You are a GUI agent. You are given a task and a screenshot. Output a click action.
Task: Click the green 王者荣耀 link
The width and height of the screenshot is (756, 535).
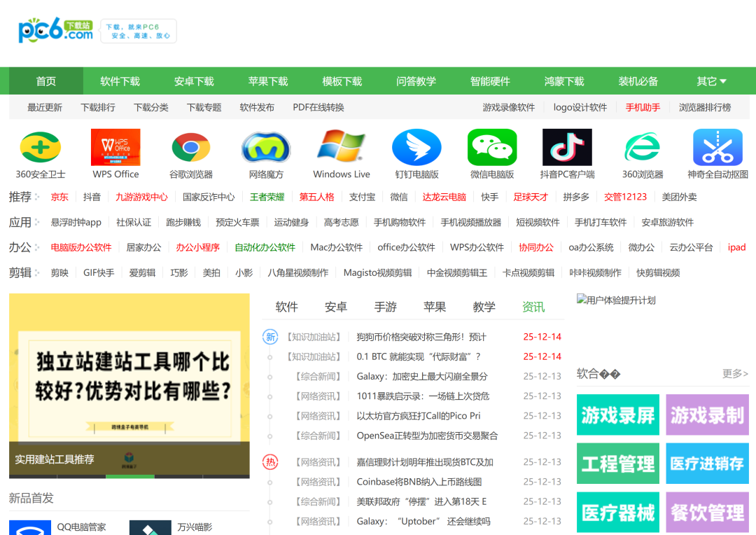click(x=267, y=197)
